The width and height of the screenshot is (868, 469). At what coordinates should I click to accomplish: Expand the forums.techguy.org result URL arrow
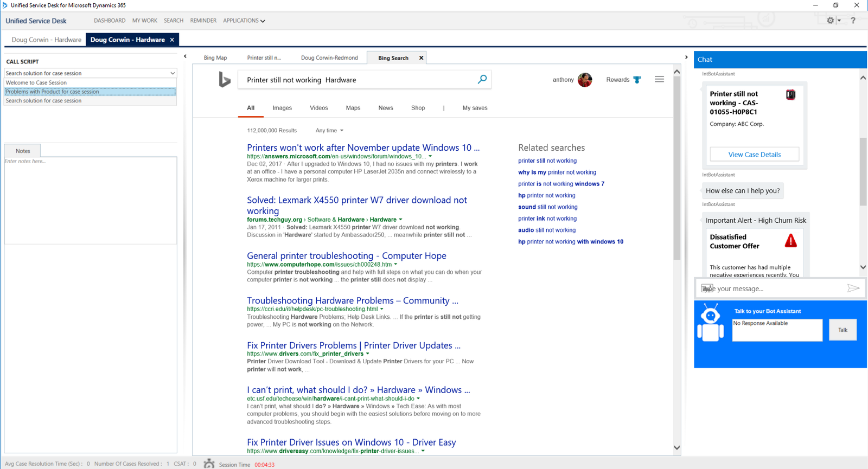pyautogui.click(x=400, y=220)
